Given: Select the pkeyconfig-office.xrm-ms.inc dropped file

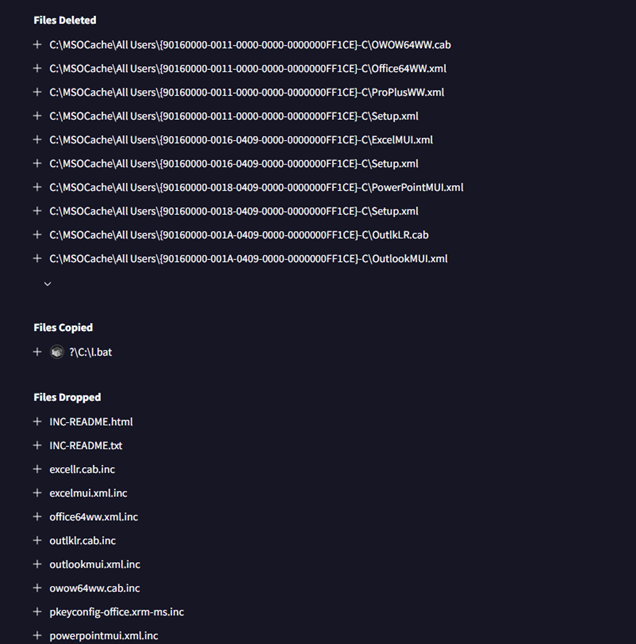Looking at the screenshot, I should pyautogui.click(x=117, y=612).
